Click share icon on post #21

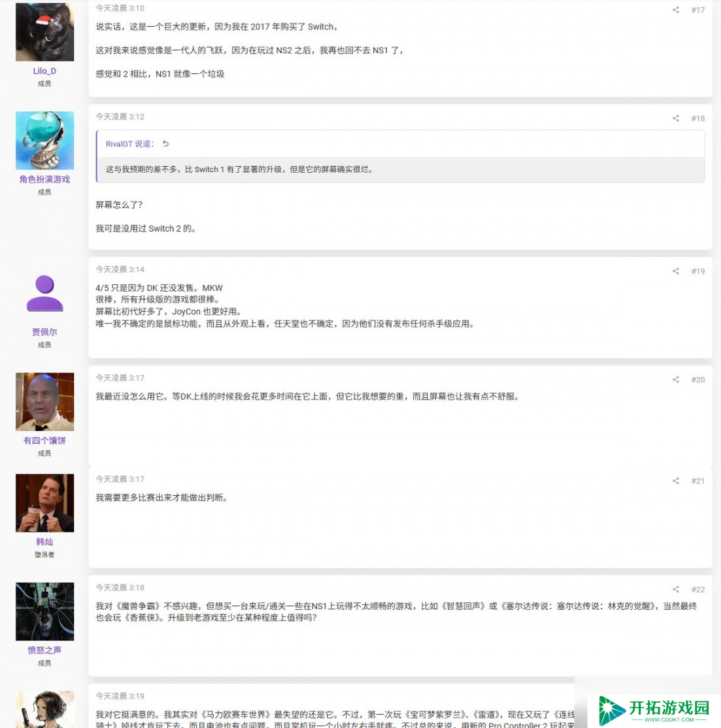point(676,481)
